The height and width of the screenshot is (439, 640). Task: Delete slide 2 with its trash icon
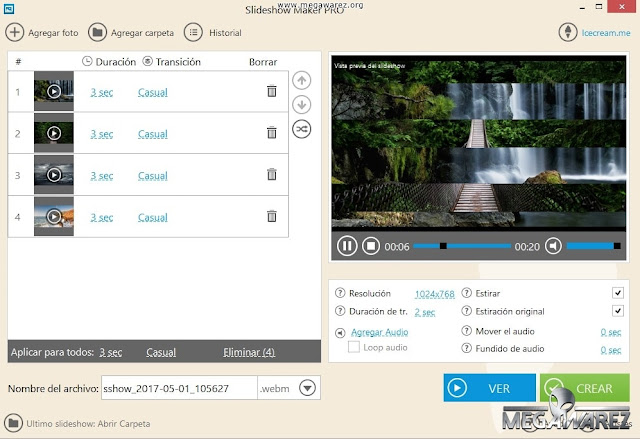coord(272,133)
